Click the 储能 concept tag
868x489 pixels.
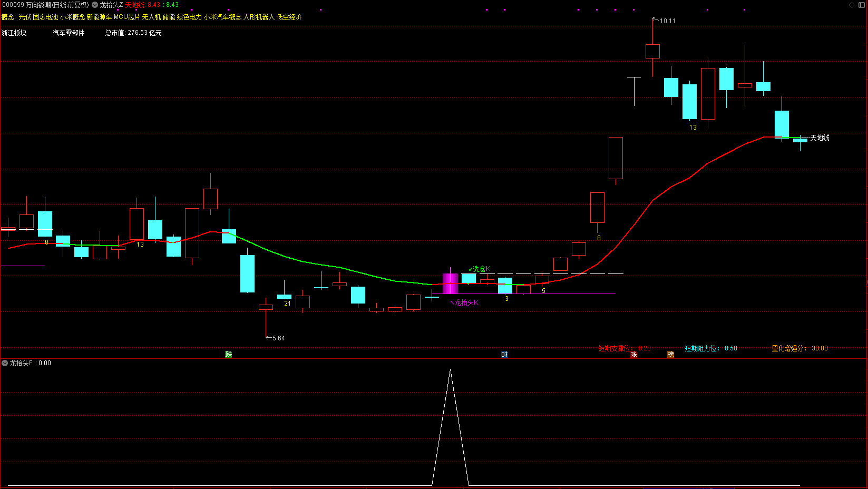tap(169, 17)
